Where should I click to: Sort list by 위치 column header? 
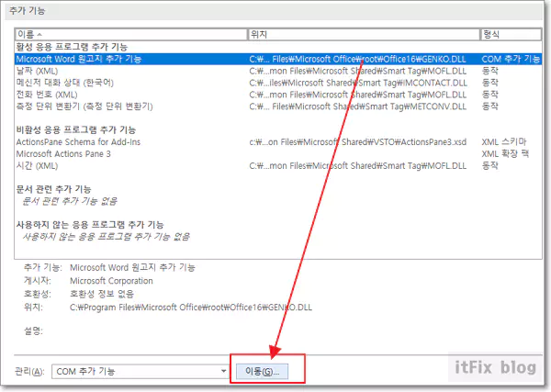[364, 34]
